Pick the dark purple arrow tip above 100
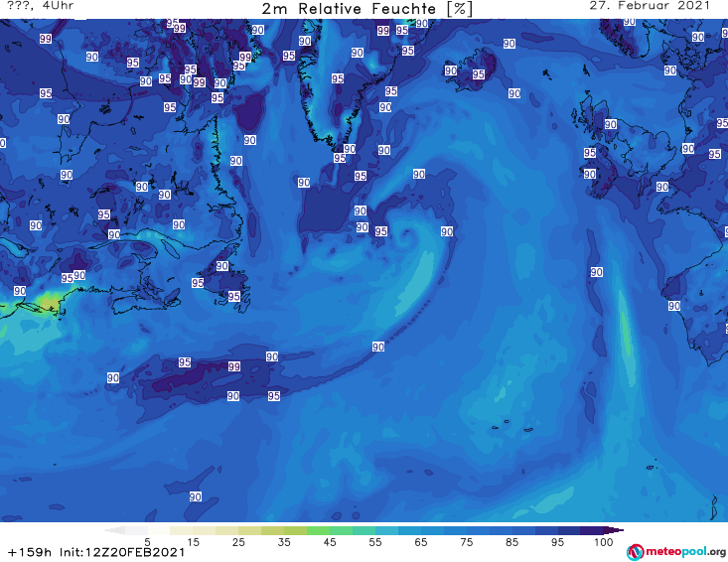 point(616,530)
